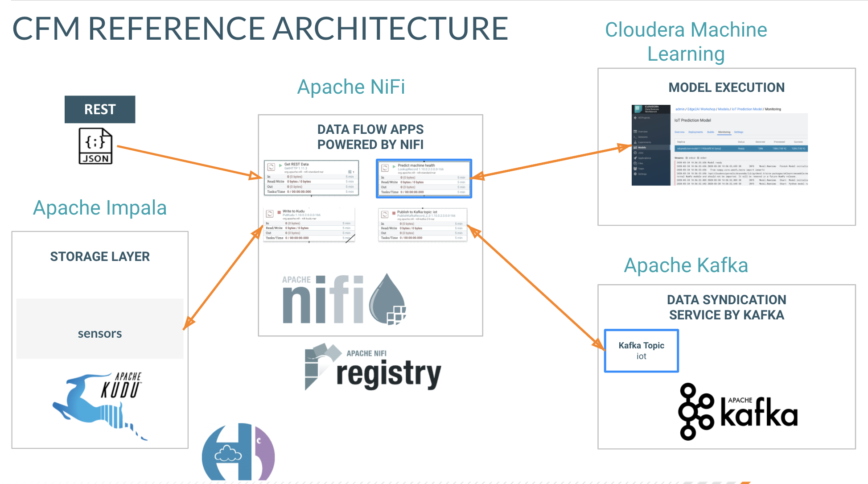Screen dimensions: 868x484
Task: Click the Kafka Topic iot box
Action: click(641, 351)
